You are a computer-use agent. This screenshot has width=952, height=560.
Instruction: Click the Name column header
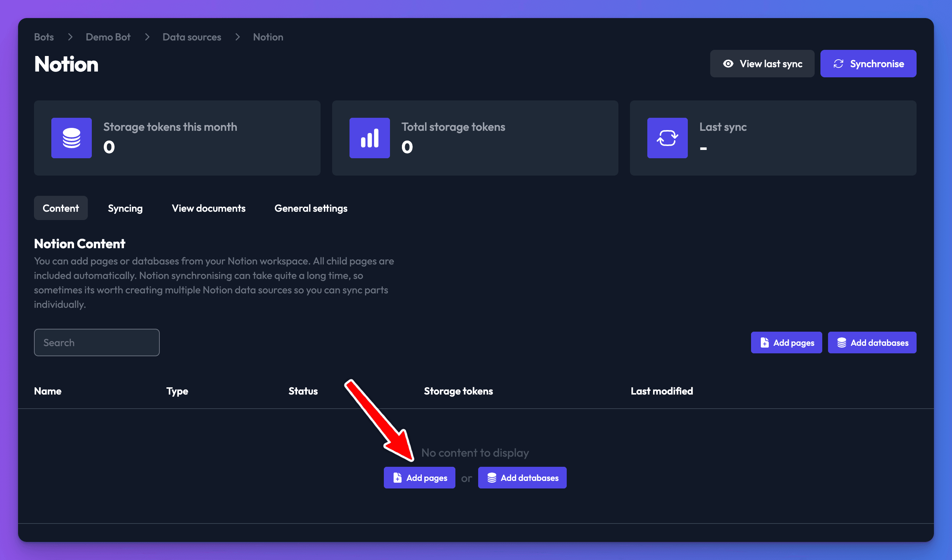pyautogui.click(x=48, y=391)
